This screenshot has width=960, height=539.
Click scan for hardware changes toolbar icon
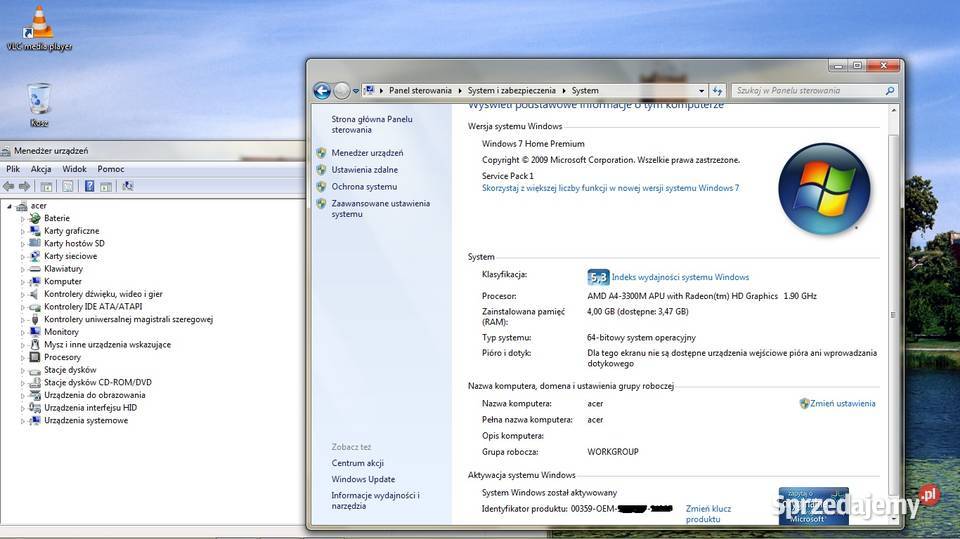coord(127,186)
